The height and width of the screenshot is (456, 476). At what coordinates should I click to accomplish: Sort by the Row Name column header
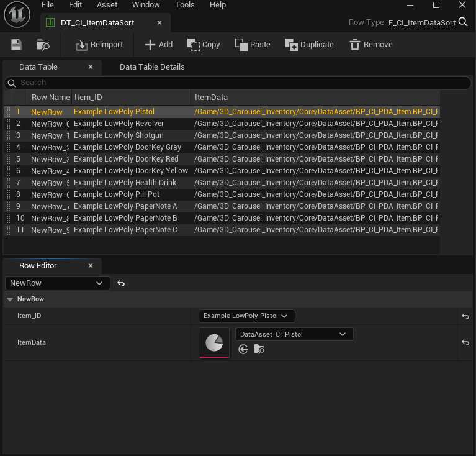(50, 98)
